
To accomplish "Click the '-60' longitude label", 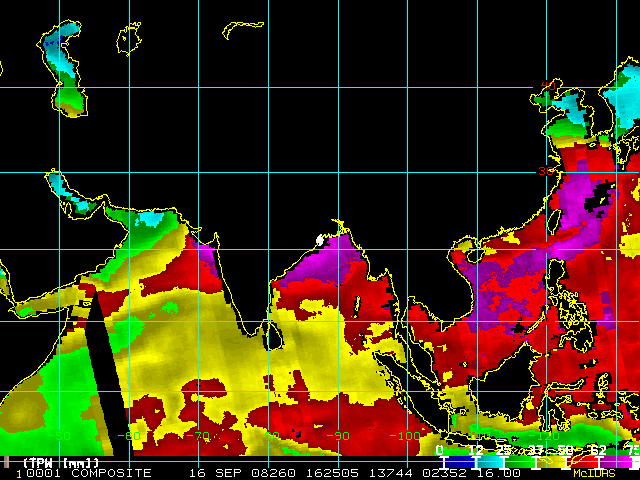I will click(x=129, y=436).
